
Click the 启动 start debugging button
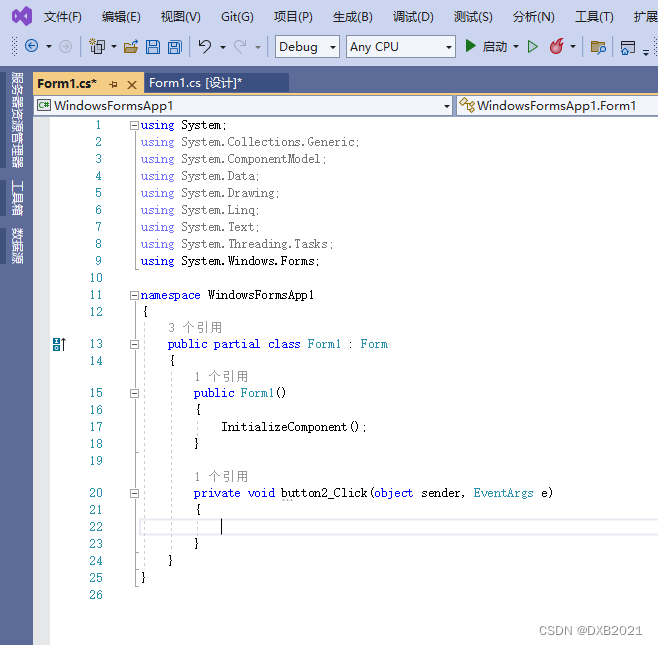pyautogui.click(x=487, y=46)
